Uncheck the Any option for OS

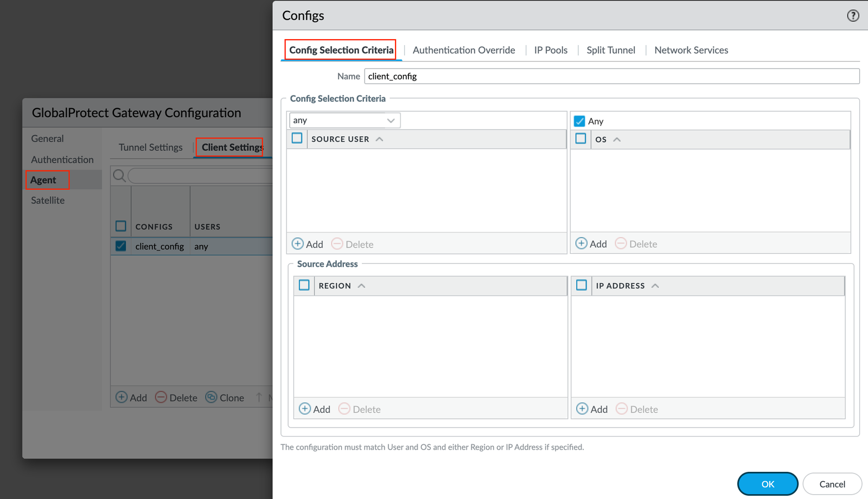580,120
